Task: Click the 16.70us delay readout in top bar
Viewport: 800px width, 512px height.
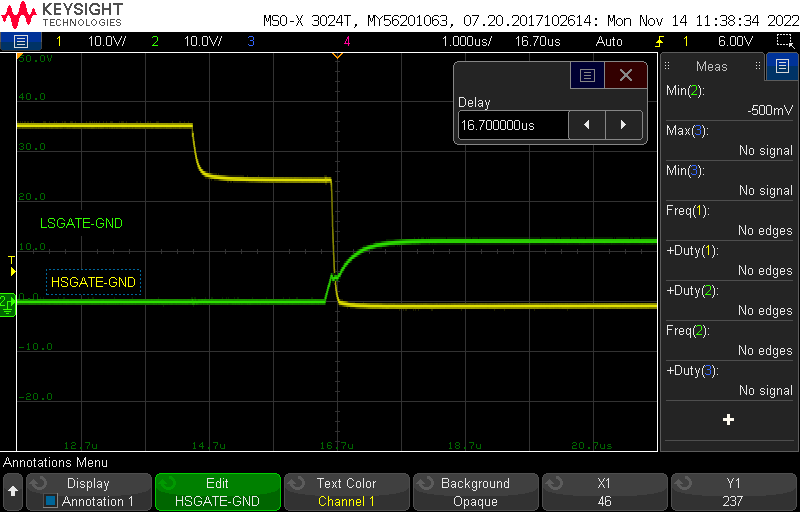Action: [538, 41]
